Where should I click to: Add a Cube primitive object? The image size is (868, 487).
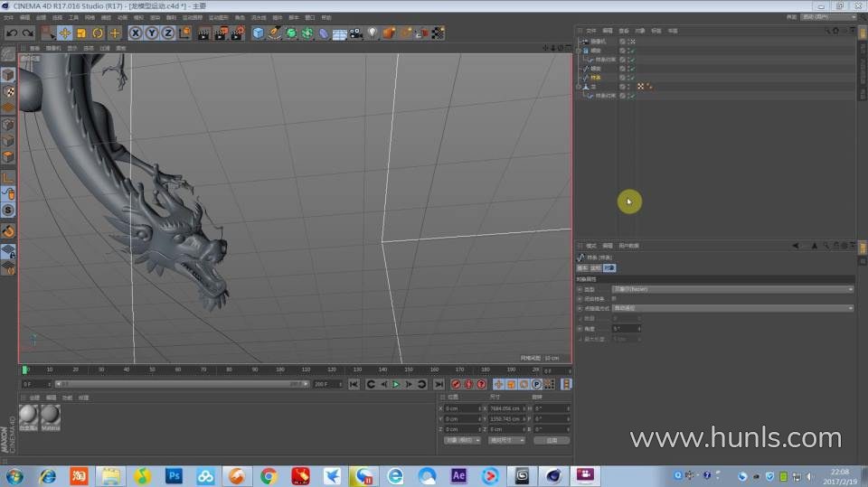point(258,33)
